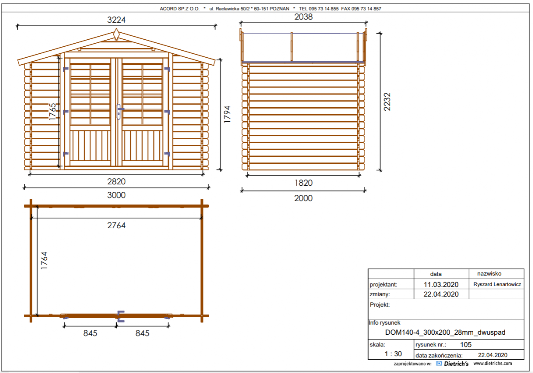Select the 1820 side width dimension
The image size is (533, 373).
click(303, 183)
